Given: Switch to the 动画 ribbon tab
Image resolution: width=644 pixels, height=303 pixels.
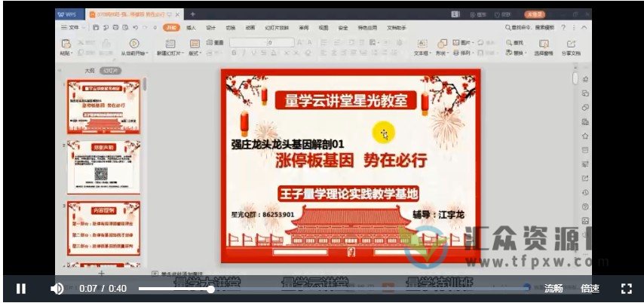Looking at the screenshot, I should click(x=250, y=28).
